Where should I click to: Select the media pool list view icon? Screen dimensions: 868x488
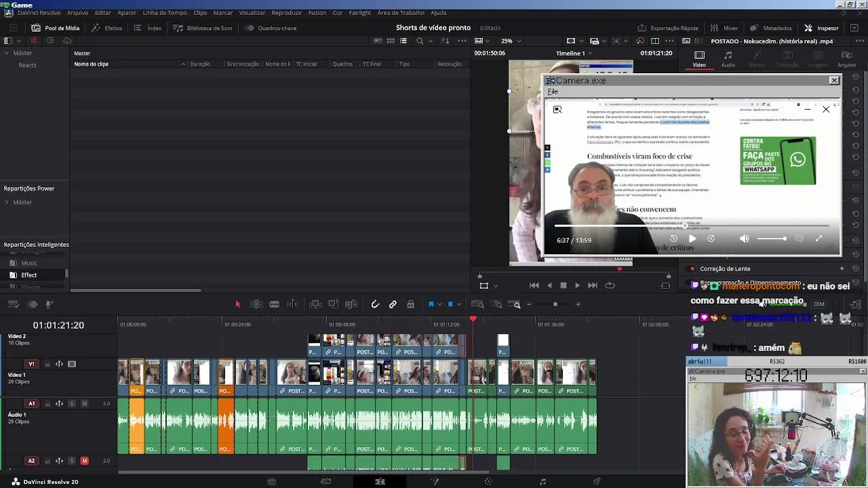pyautogui.click(x=403, y=41)
